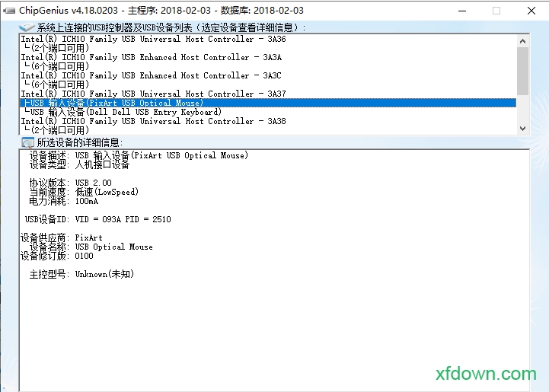Minimize the ChipGenius window

coord(461,11)
